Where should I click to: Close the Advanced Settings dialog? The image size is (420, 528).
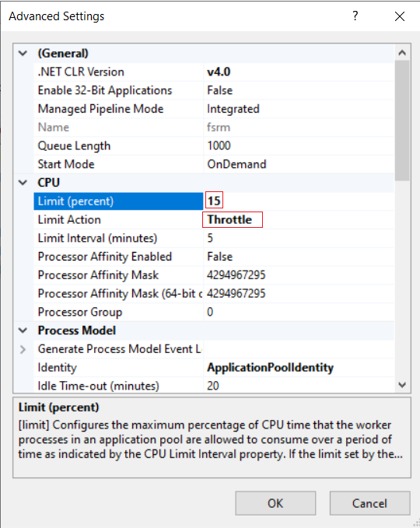click(x=400, y=16)
